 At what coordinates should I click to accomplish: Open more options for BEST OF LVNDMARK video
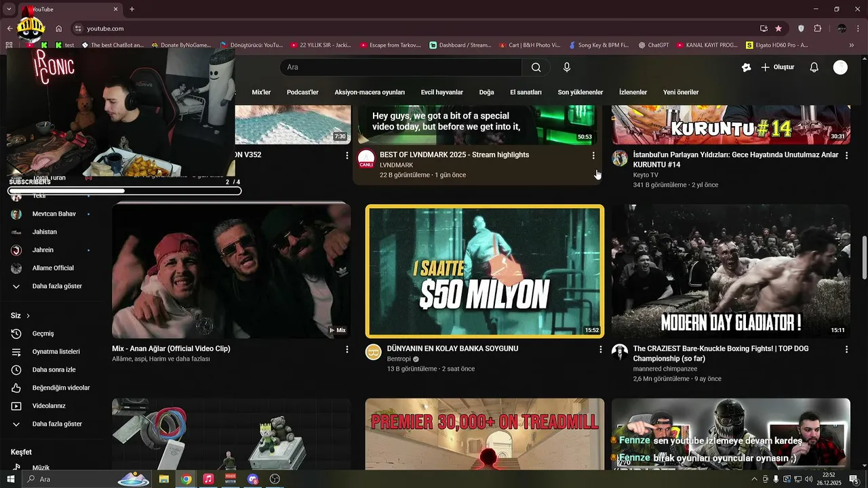[x=593, y=155]
